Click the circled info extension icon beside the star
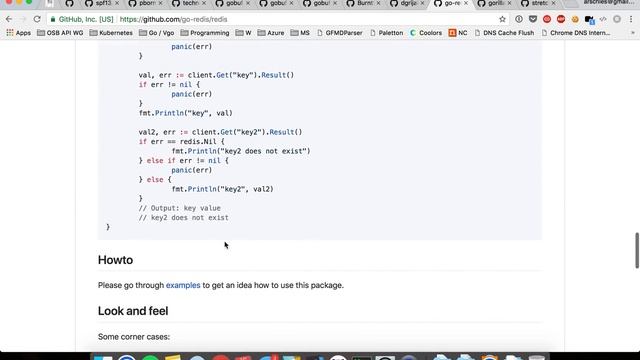Viewport: 640px width, 360px height. point(519,19)
